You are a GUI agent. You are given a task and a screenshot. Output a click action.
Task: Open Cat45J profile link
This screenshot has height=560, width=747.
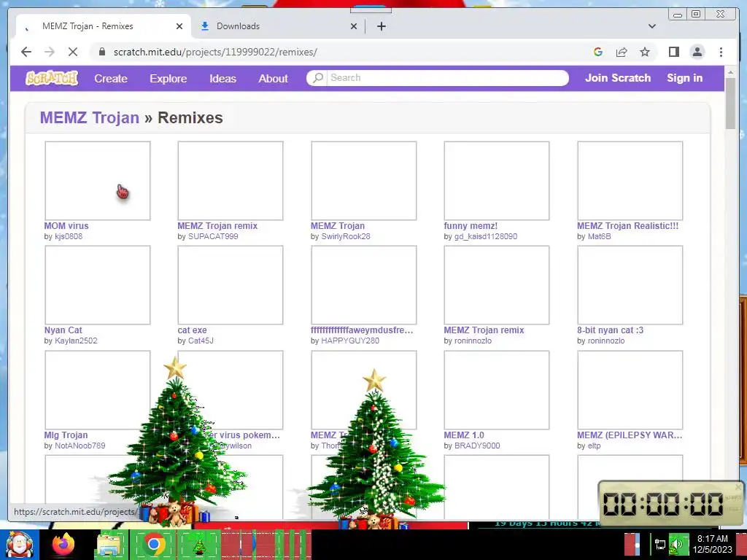[201, 341]
